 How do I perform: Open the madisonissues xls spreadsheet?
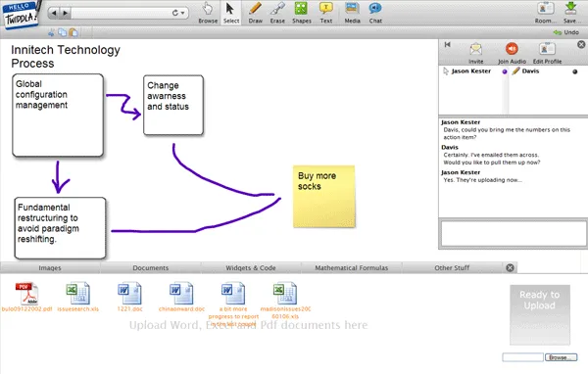click(x=285, y=301)
